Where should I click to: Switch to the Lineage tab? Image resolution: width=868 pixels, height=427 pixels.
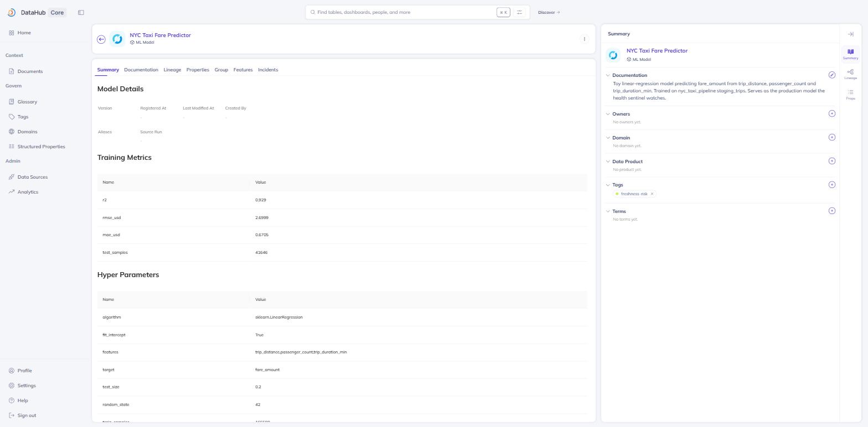pyautogui.click(x=172, y=70)
